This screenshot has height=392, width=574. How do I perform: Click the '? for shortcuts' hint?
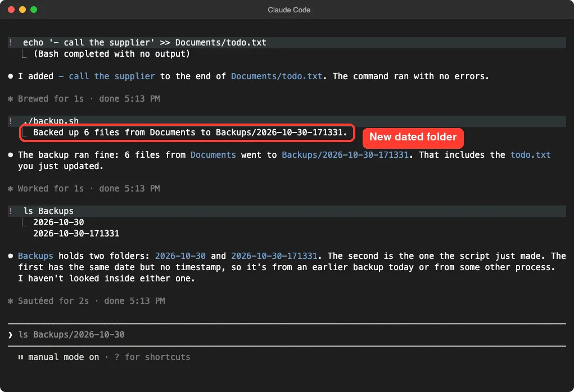(152, 357)
